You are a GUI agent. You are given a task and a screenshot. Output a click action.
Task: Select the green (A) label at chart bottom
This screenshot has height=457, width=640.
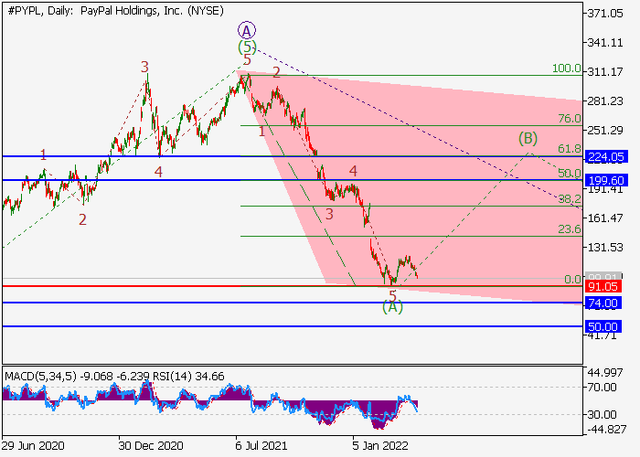click(x=393, y=308)
